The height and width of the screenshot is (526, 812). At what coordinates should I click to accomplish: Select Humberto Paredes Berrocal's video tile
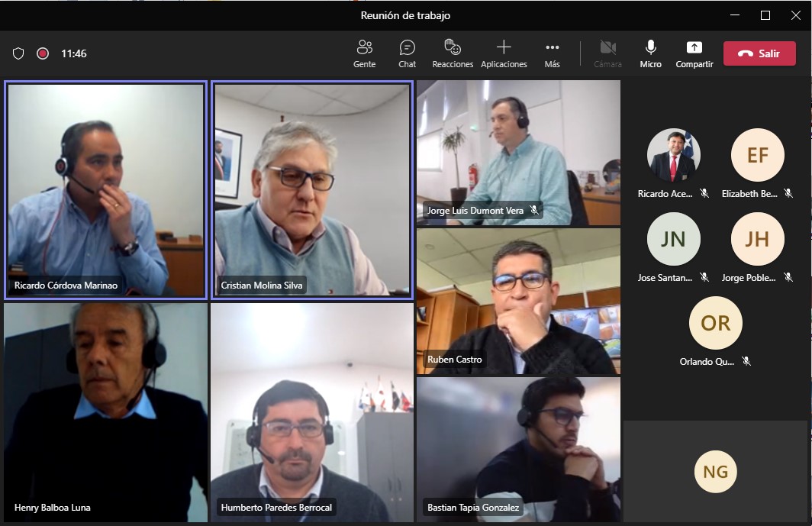(311, 412)
